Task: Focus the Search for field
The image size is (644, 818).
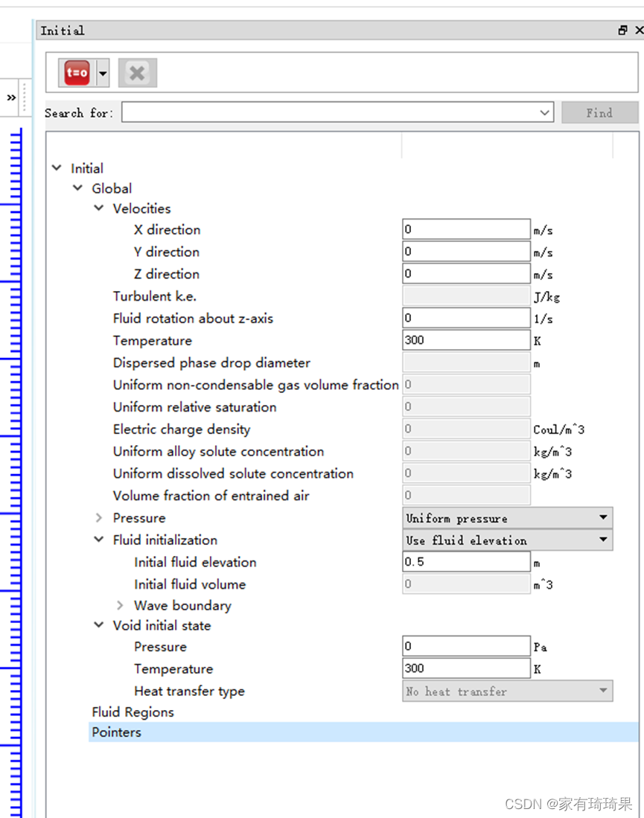Action: (338, 112)
